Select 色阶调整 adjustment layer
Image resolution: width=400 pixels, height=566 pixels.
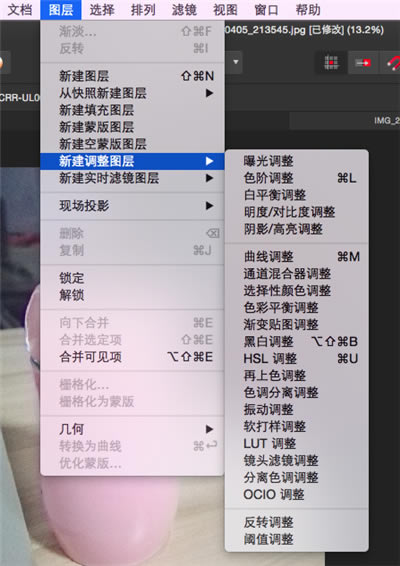pos(296,178)
